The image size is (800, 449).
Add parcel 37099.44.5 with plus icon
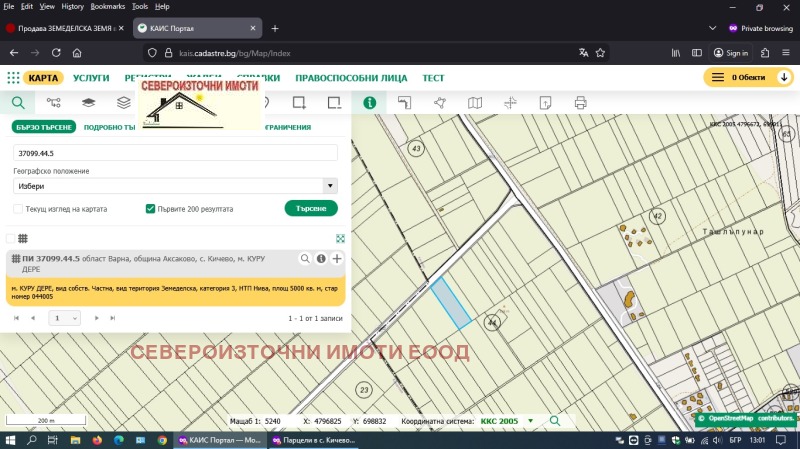point(337,259)
